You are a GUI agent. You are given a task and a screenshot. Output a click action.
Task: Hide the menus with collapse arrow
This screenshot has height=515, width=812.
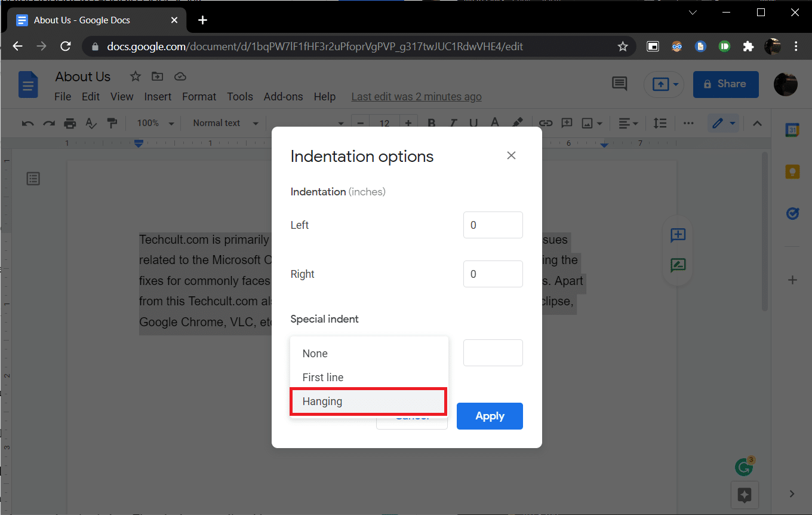click(x=757, y=123)
